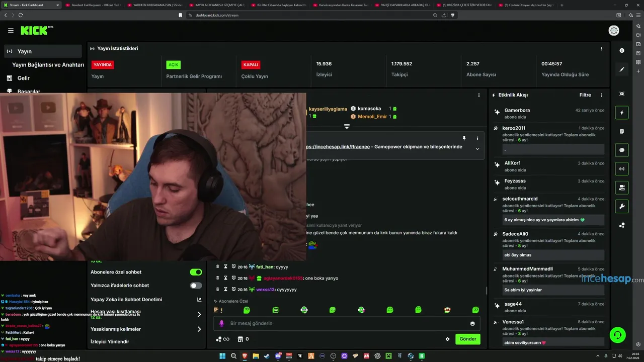The height and width of the screenshot is (362, 644).
Task: Toggle the stream preview widget icon
Action: pos(622,94)
